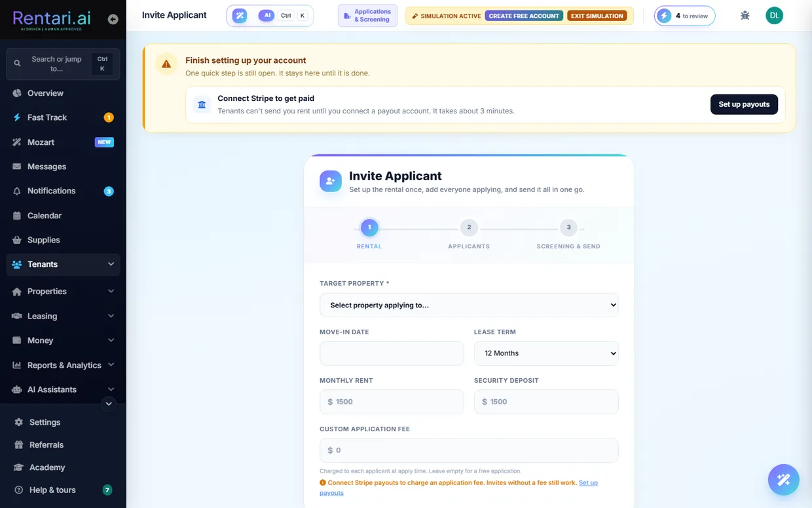Image resolution: width=812 pixels, height=508 pixels.
Task: Click the Referrals gift icon
Action: (x=18, y=444)
